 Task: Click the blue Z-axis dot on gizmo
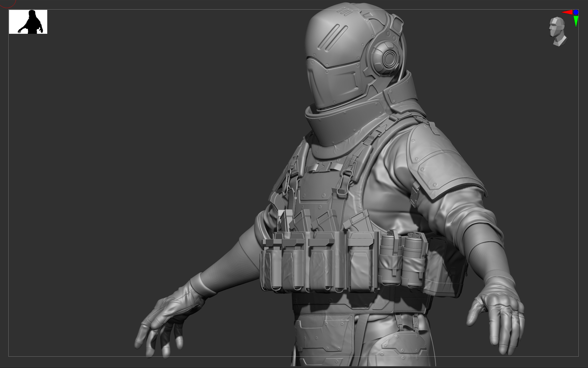[576, 12]
